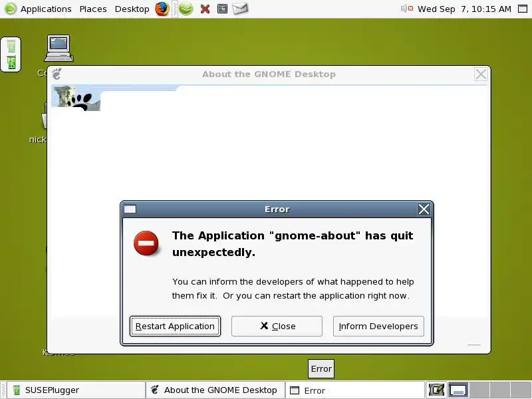Open the Error dialog window menu button

(x=130, y=209)
